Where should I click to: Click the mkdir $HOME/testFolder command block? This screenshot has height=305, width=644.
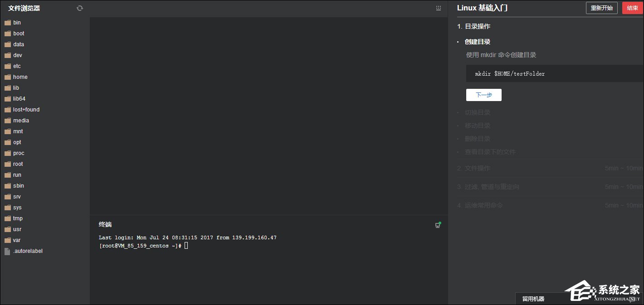pyautogui.click(x=554, y=73)
